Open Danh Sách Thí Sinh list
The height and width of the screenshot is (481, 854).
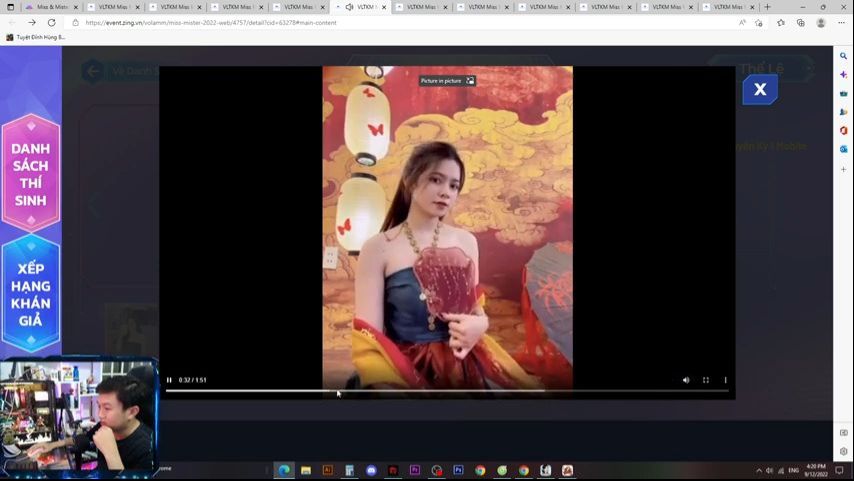click(x=31, y=174)
